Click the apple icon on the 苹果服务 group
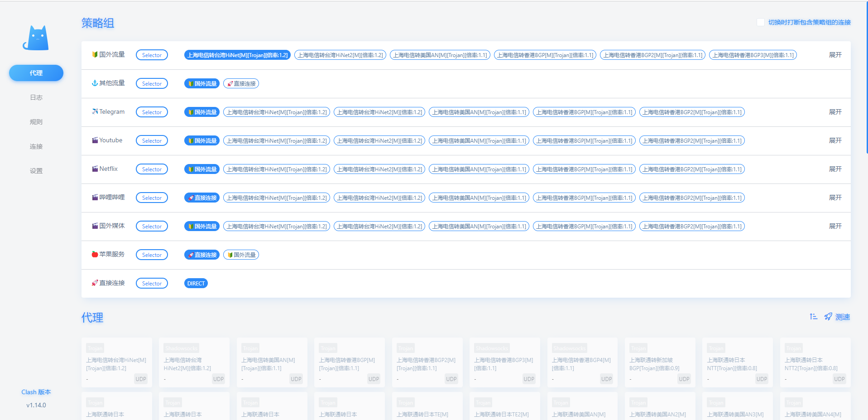This screenshot has width=868, height=420. (95, 254)
